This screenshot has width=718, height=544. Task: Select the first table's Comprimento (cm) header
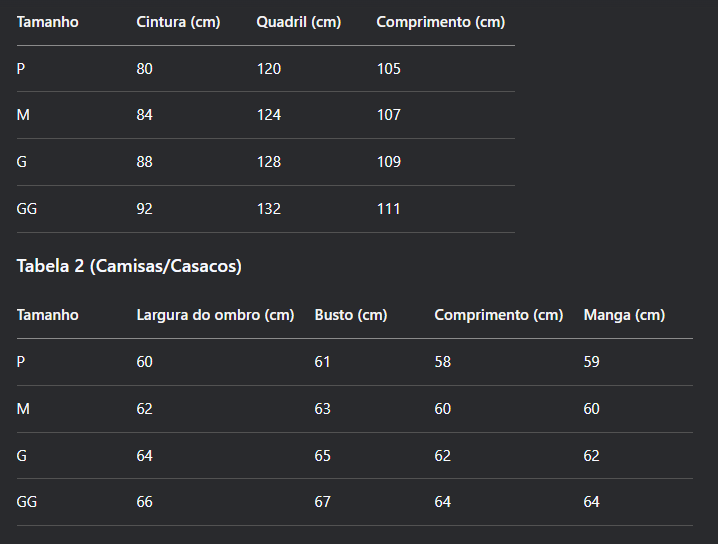(441, 22)
